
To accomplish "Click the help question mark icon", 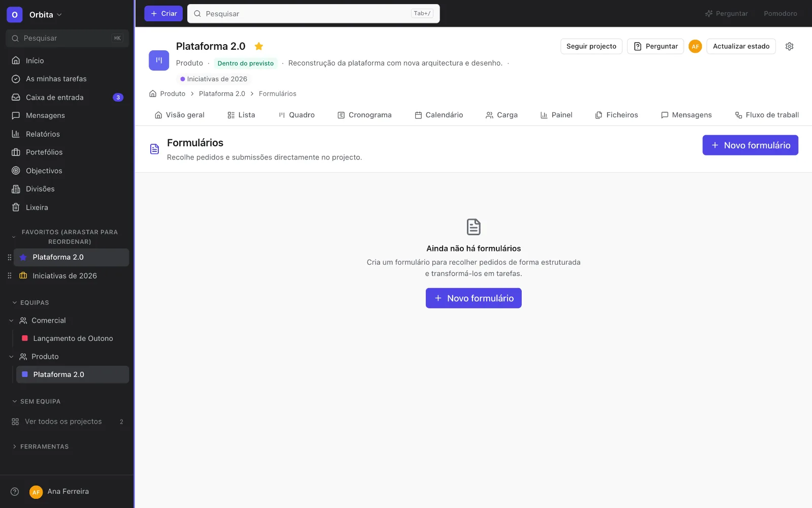I will pos(15,491).
